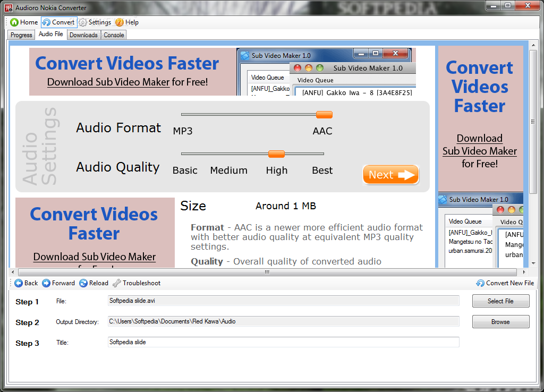Open top banner Download Sub Video Maker link
544x392 pixels.
[x=108, y=82]
